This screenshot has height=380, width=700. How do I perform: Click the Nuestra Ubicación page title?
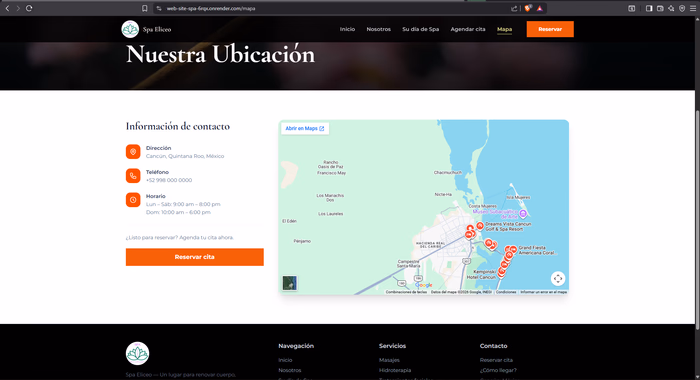[220, 54]
